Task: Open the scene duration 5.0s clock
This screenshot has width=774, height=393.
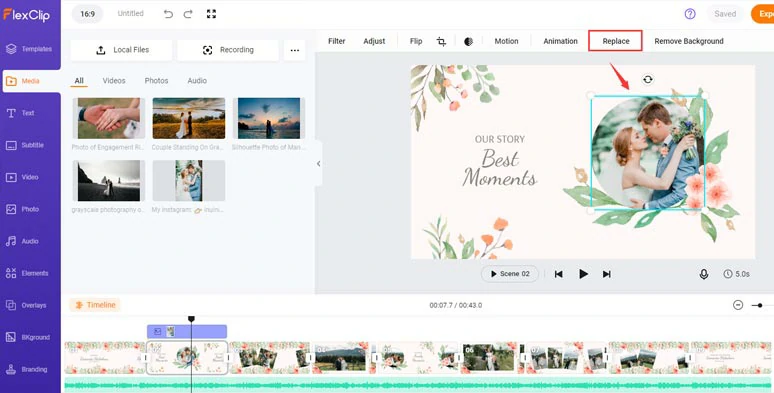Action: (736, 274)
